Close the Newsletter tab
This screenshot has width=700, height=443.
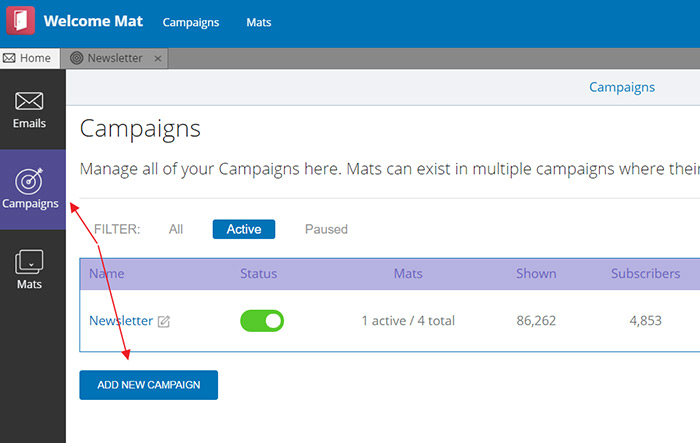(157, 58)
